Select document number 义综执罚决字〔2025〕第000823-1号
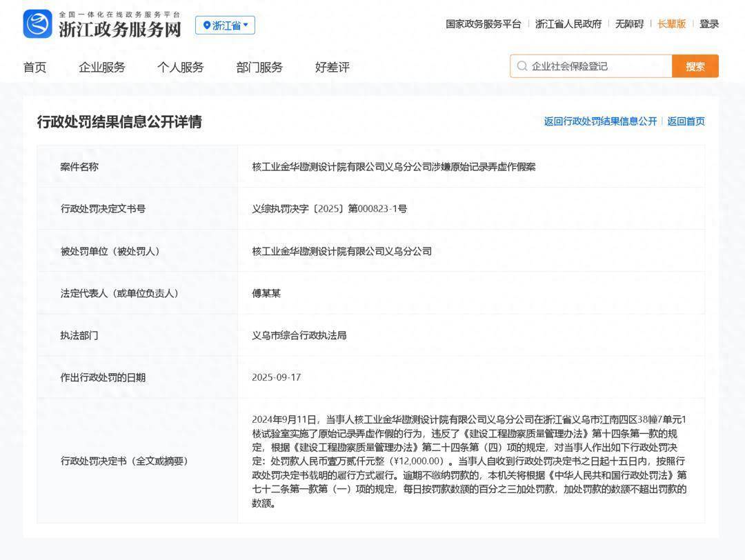 (329, 208)
